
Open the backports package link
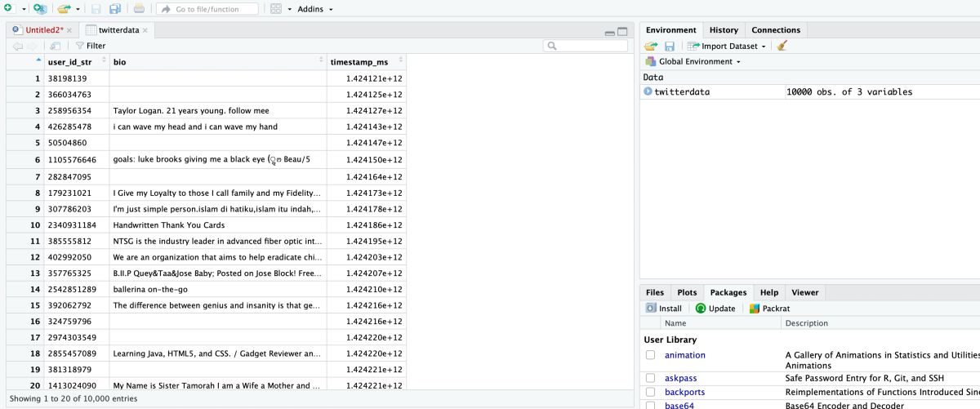click(x=684, y=392)
